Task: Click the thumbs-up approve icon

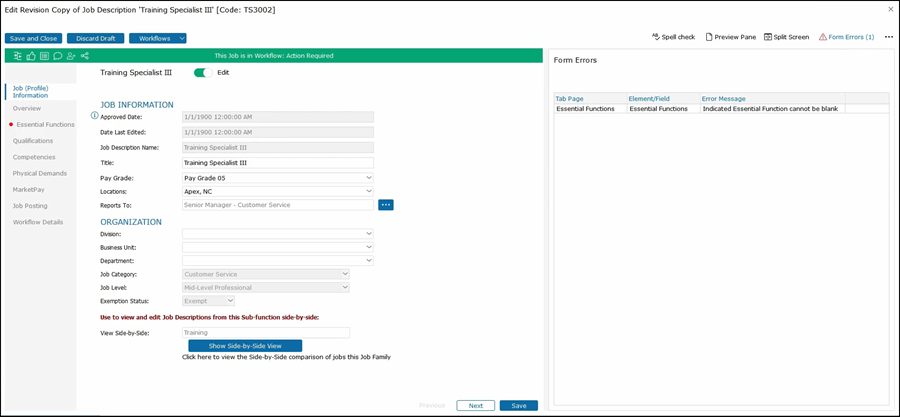Action: point(31,56)
